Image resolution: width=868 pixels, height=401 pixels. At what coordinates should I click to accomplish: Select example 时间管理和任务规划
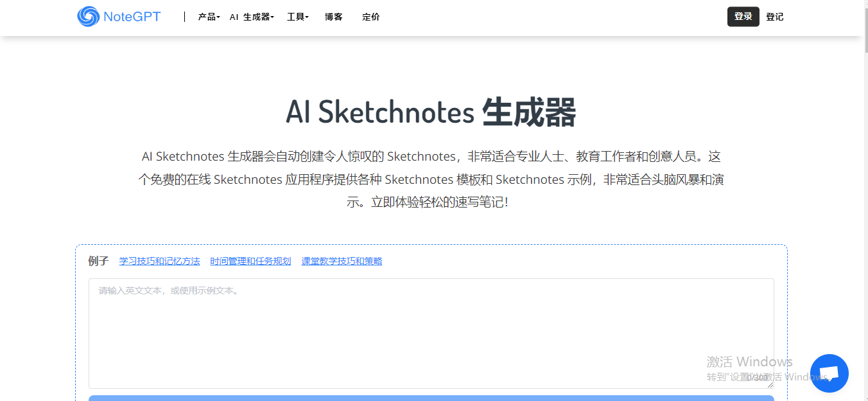coord(250,261)
